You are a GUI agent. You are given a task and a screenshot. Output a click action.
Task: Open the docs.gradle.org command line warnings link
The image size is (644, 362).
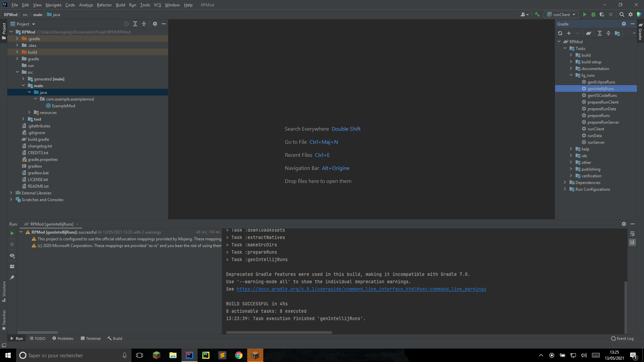[x=361, y=289]
